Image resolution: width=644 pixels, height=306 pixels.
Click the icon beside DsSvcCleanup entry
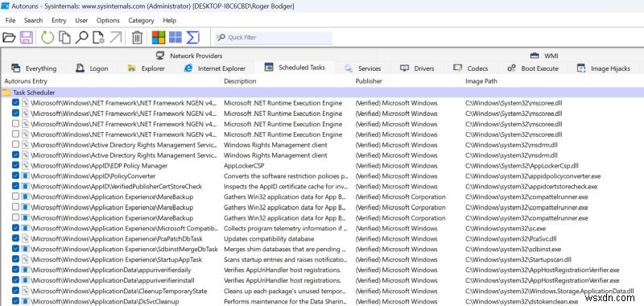pyautogui.click(x=26, y=301)
